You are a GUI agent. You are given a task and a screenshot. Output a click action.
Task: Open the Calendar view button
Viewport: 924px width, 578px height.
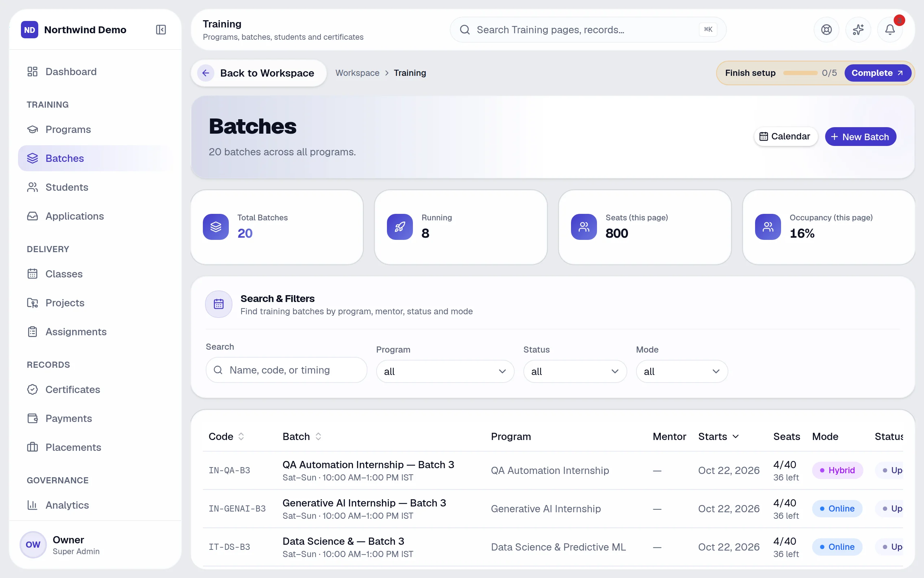tap(785, 137)
